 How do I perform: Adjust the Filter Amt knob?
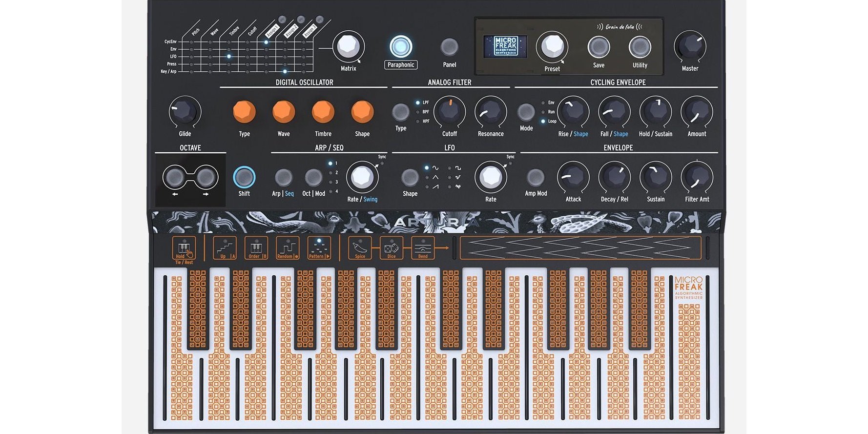coord(697,177)
